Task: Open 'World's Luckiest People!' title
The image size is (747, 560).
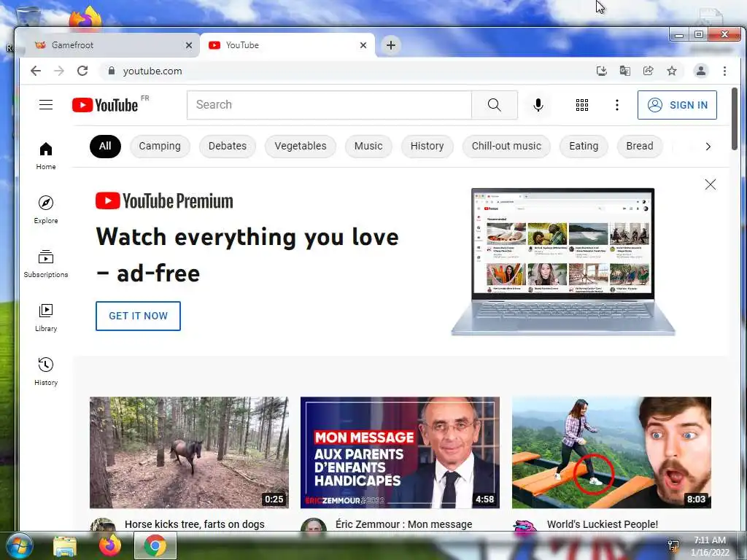Action: 602,524
